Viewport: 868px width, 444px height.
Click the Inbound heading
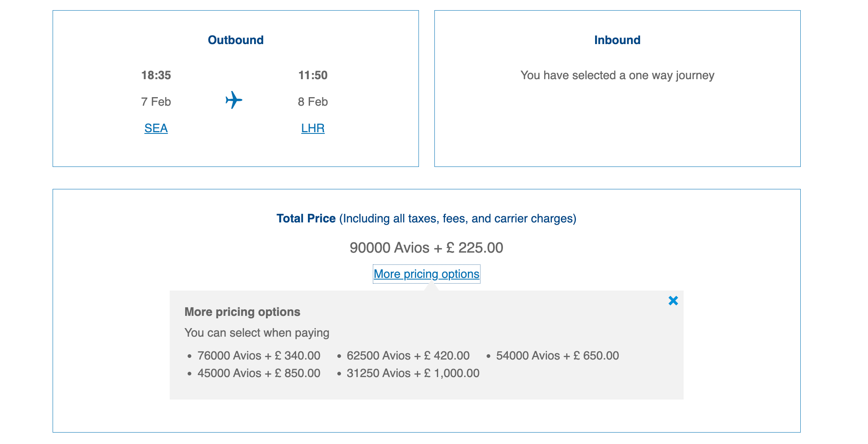(x=618, y=40)
